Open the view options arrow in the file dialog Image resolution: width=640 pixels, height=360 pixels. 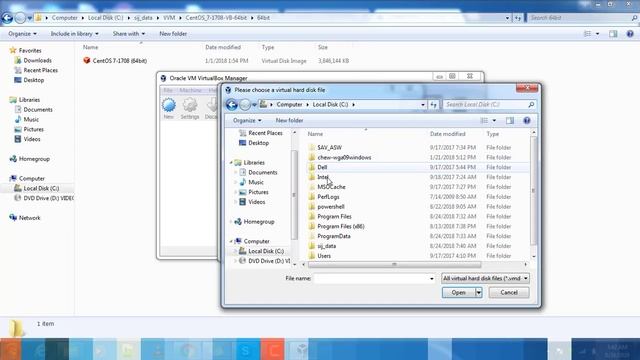494,120
